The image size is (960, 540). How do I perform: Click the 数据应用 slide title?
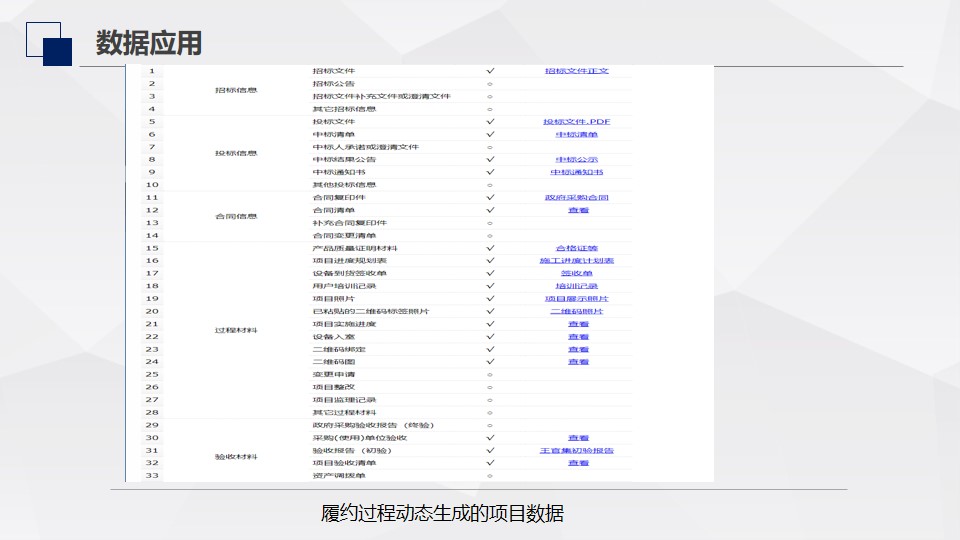(x=149, y=44)
